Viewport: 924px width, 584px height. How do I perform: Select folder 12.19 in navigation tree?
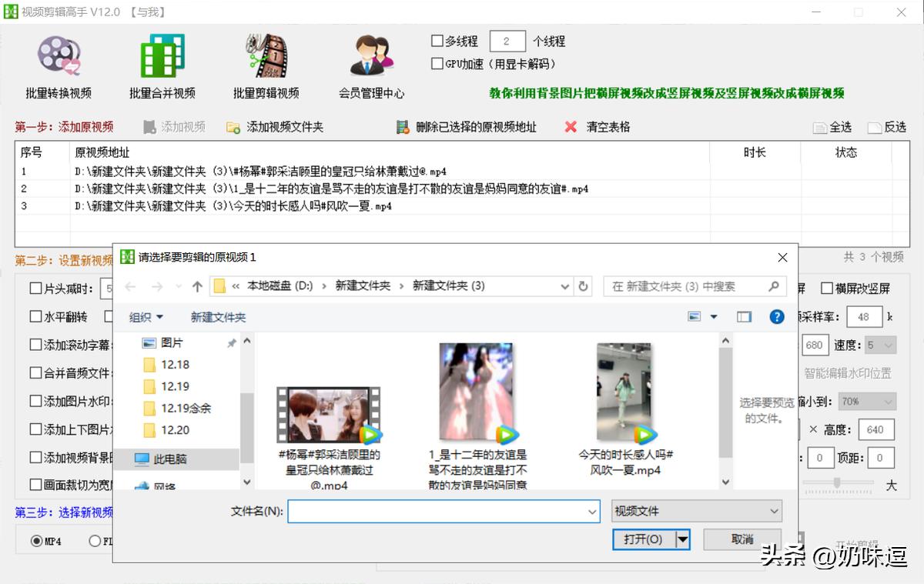tap(175, 386)
